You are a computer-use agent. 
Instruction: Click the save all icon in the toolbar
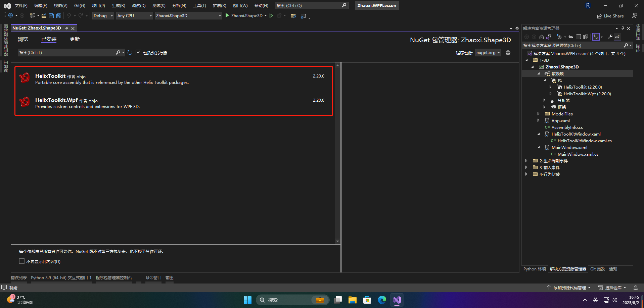point(59,16)
